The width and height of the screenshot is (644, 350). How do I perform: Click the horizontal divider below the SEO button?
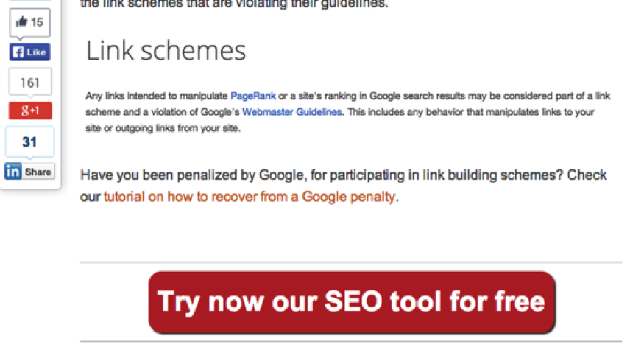[x=351, y=341]
